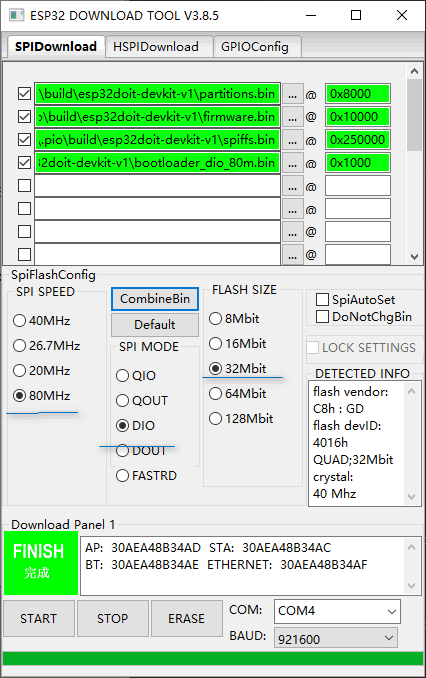Click the ERASE button

coord(186,618)
